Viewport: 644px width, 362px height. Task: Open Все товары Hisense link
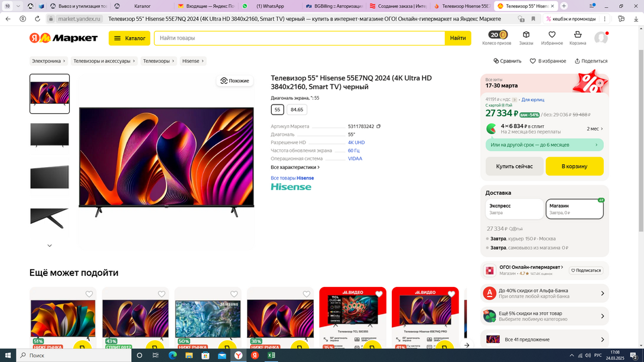tap(292, 178)
